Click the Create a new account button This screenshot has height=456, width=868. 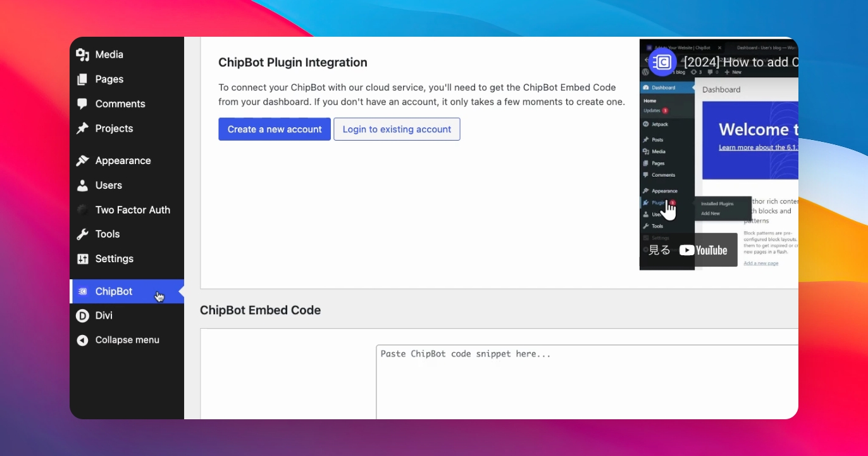275,129
